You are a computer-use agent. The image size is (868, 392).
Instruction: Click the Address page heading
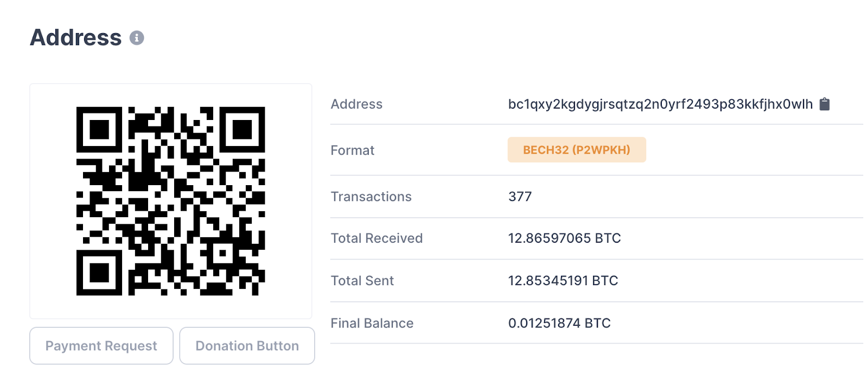[76, 38]
